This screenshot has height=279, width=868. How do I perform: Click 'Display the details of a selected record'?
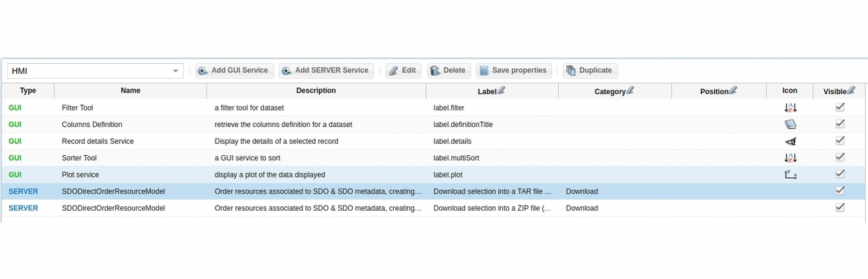pos(276,141)
